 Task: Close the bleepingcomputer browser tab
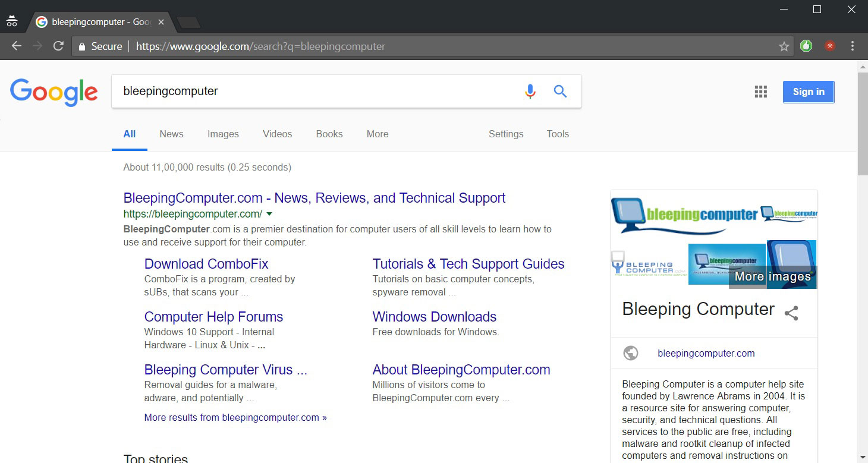click(161, 22)
